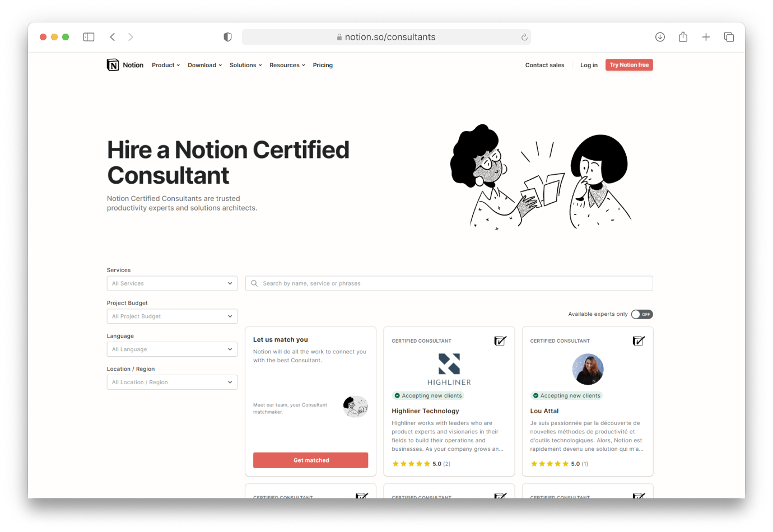
Task: Click the Safari share icon
Action: pyautogui.click(x=683, y=36)
